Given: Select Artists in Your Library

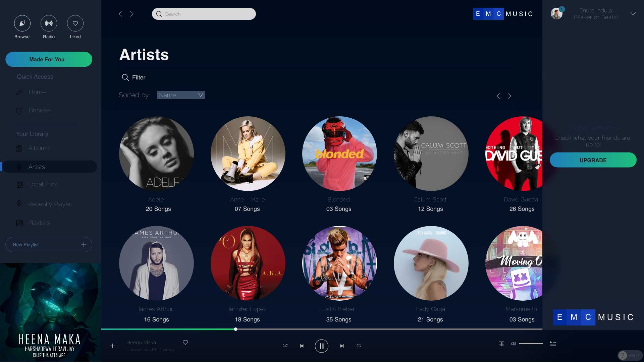Looking at the screenshot, I should click(50, 167).
